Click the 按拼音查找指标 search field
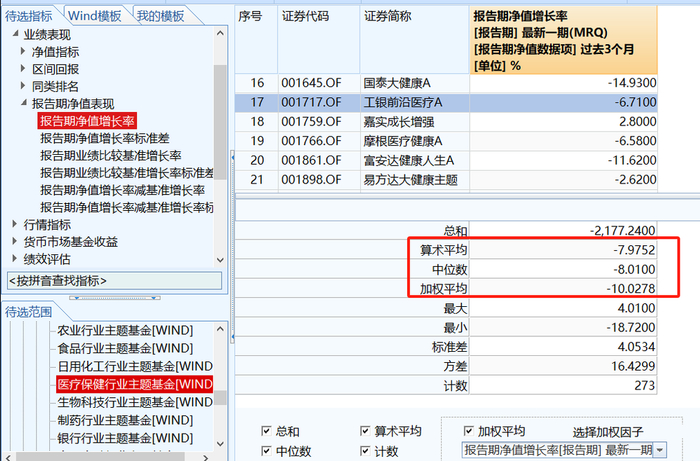This screenshot has width=700, height=461. tap(114, 281)
